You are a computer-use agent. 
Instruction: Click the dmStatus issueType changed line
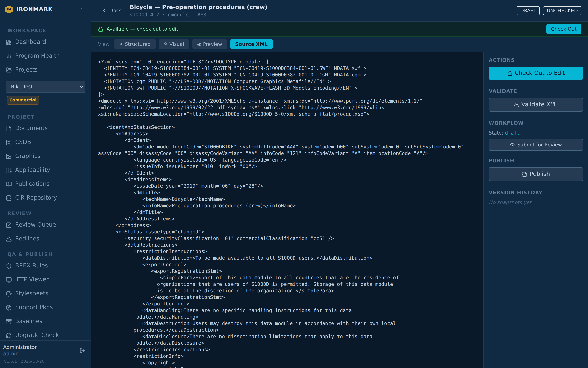160,232
